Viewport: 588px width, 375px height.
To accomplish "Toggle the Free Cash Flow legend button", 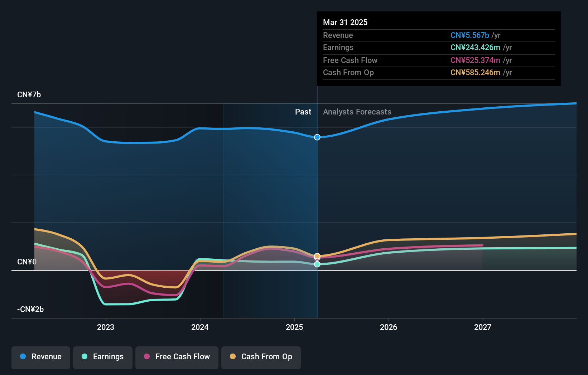I will pos(177,357).
